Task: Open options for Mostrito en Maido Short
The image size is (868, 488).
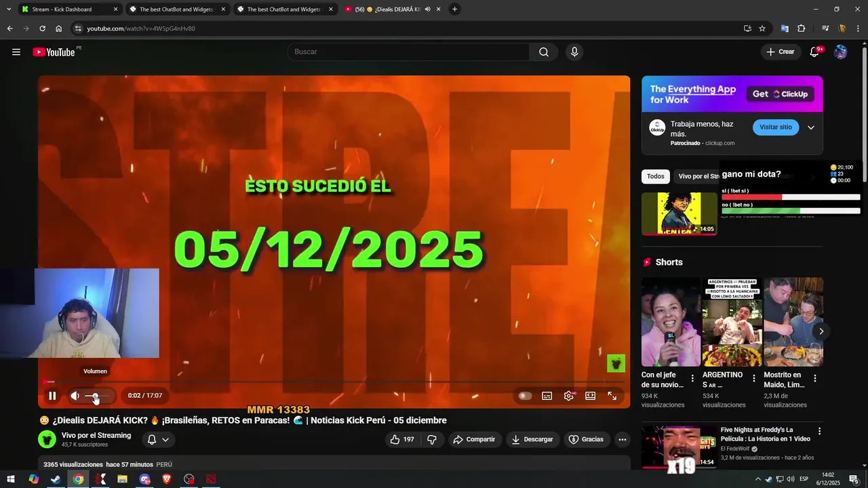Action: pos(815,378)
